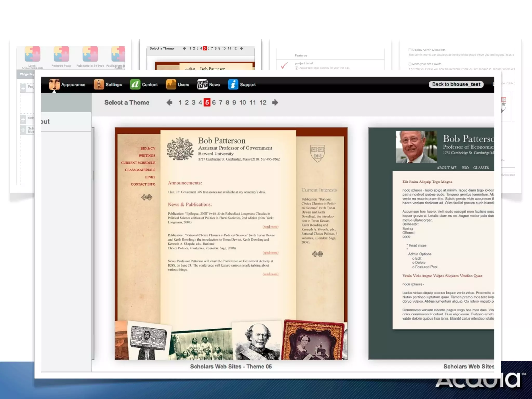Select theme page 10
532x399 pixels.
pos(242,103)
